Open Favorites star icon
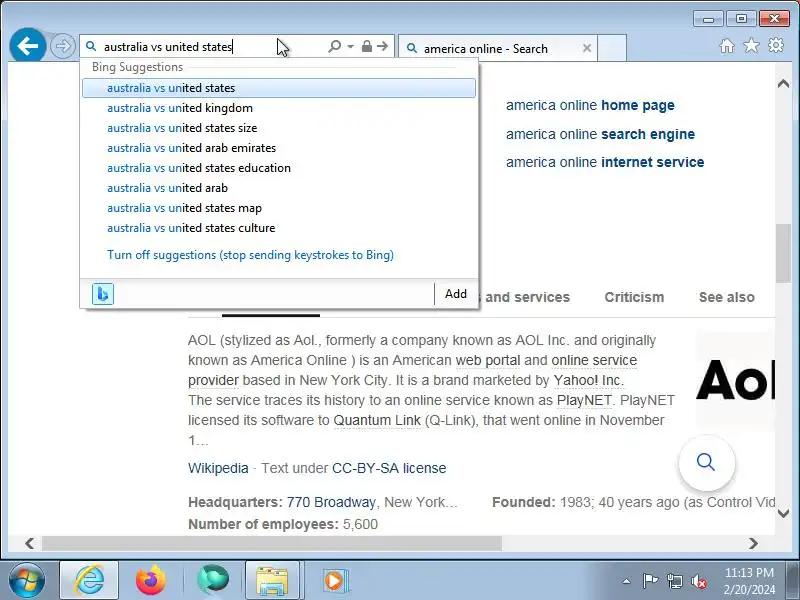 click(x=751, y=46)
